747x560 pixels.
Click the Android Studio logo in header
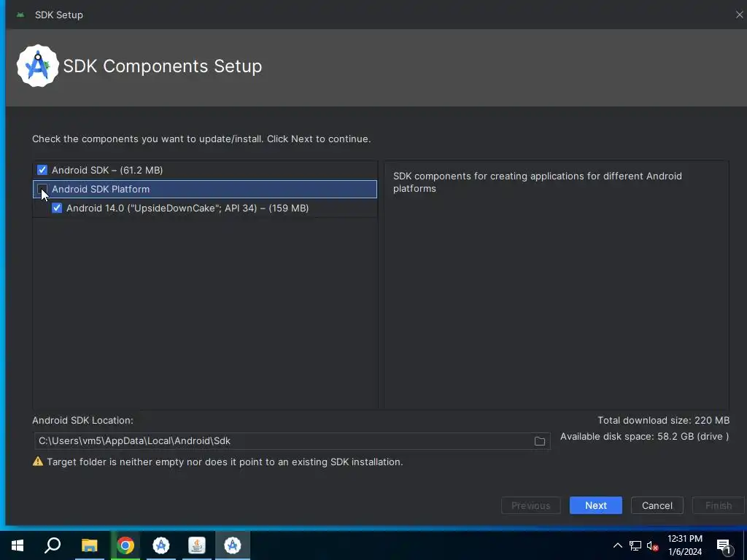tap(38, 66)
